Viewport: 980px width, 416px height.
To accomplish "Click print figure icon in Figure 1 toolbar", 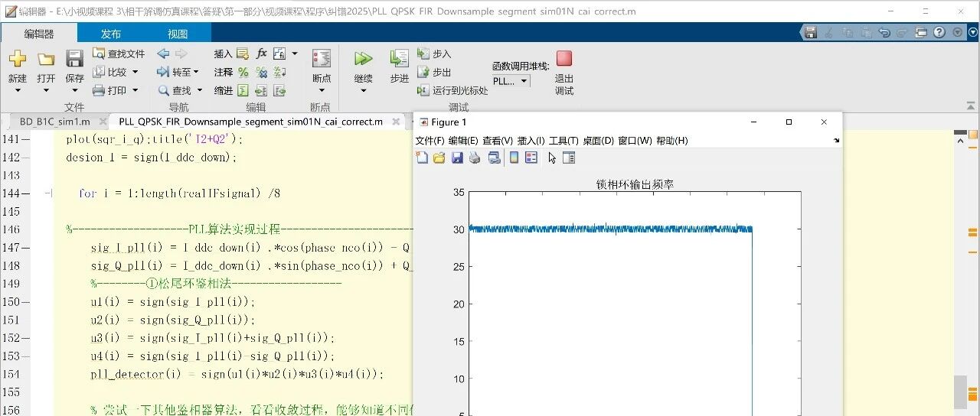I will pyautogui.click(x=475, y=158).
